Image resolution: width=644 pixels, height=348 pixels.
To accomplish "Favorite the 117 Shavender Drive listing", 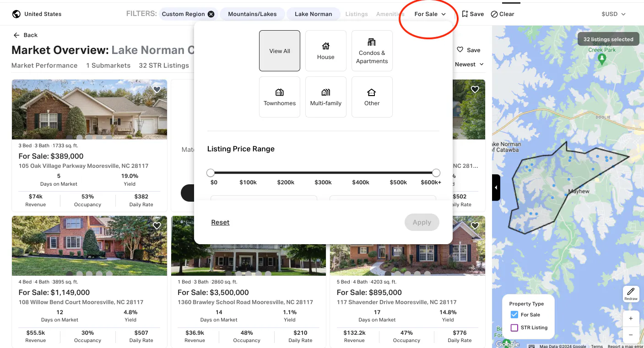I will (475, 226).
